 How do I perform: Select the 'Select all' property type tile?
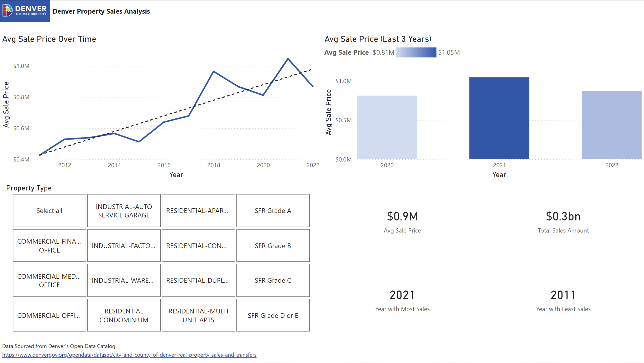[49, 211]
